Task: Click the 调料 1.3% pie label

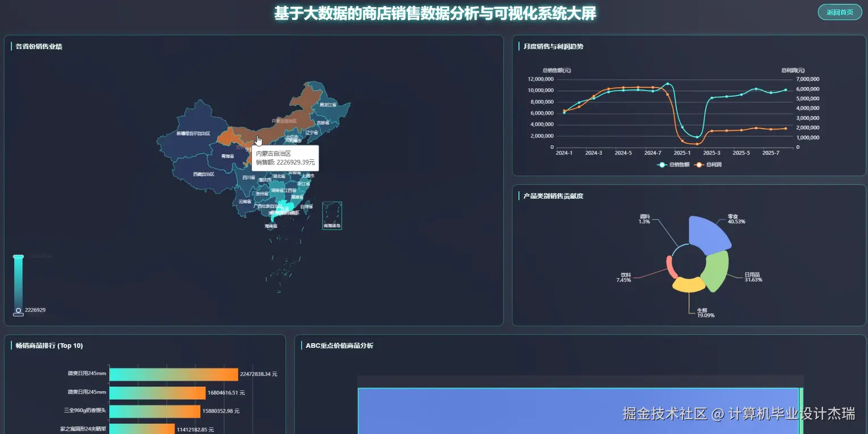Action: click(644, 218)
